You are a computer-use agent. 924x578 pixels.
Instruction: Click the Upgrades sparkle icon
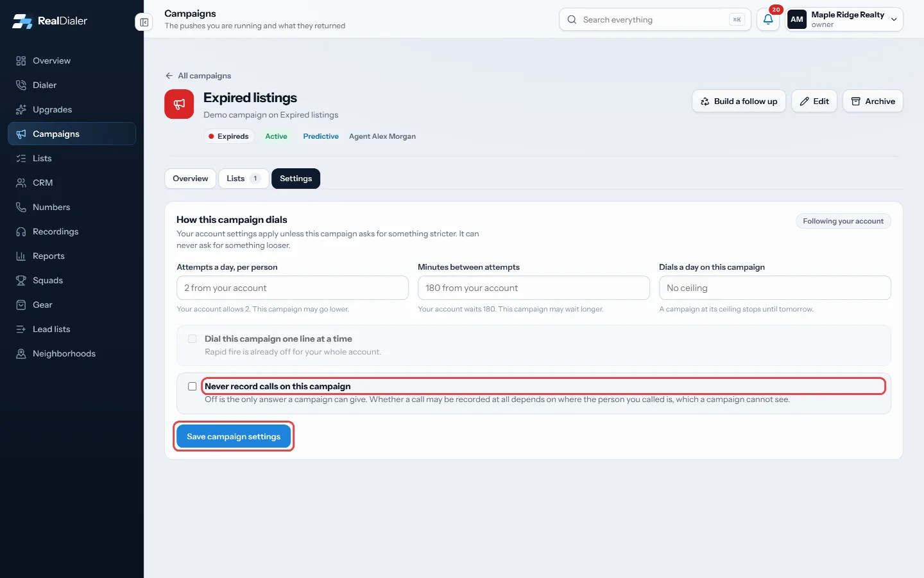coord(21,110)
